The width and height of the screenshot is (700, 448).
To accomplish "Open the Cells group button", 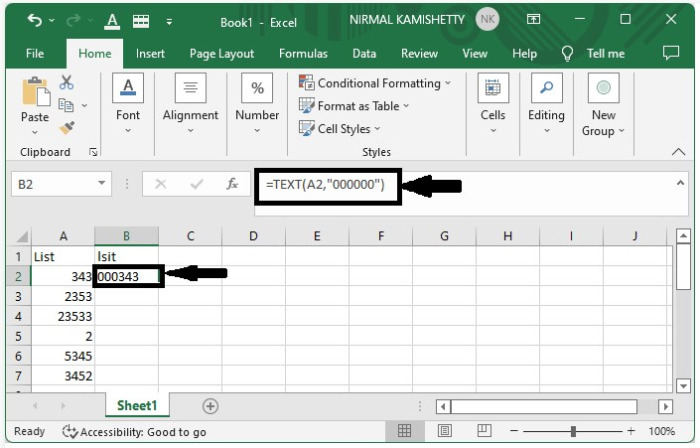I will [493, 104].
